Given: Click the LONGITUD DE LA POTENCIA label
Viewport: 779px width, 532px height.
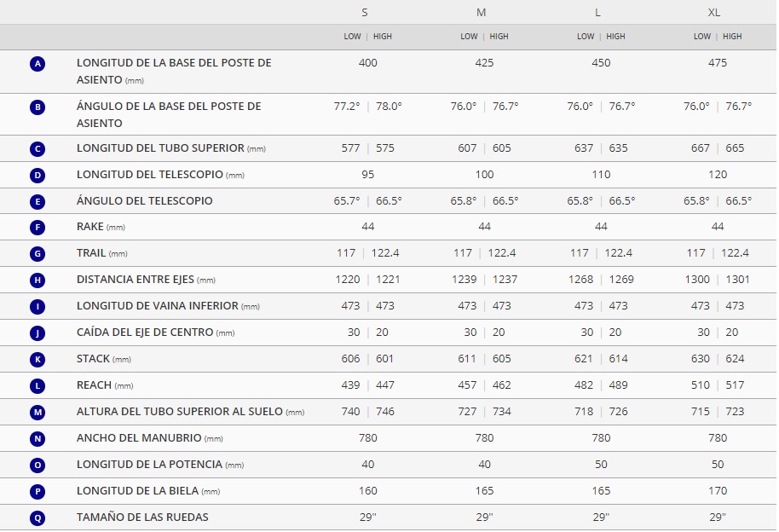Looking at the screenshot, I should [x=149, y=464].
